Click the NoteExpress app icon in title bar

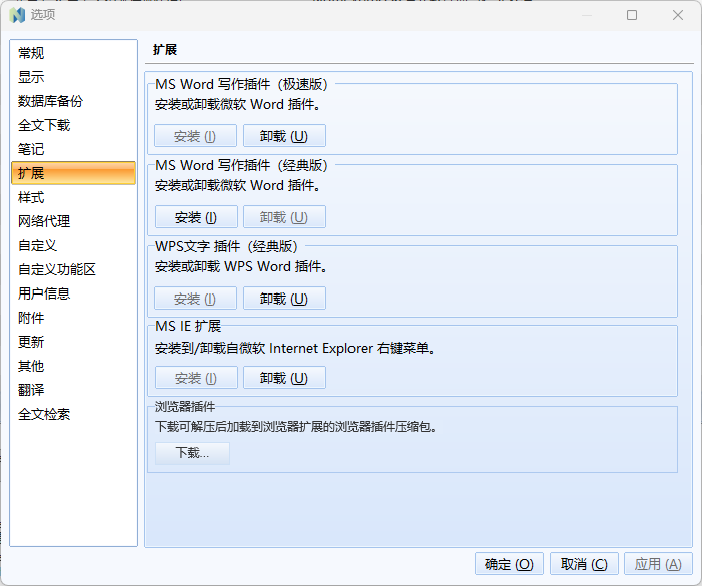17,15
